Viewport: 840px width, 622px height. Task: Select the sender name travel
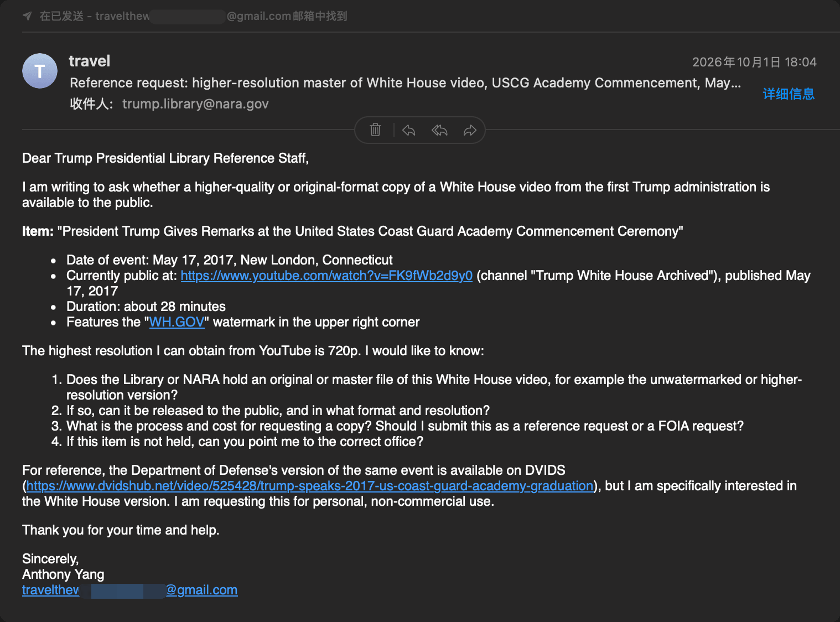90,61
